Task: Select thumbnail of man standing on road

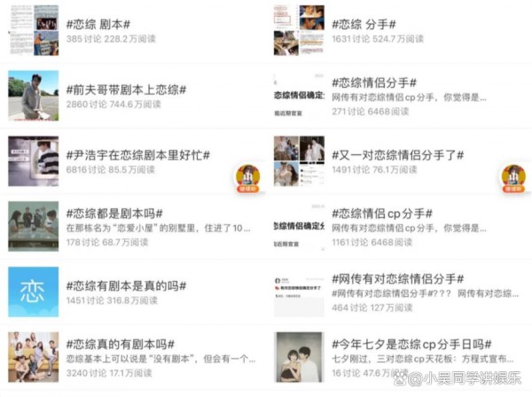Action: 34,96
